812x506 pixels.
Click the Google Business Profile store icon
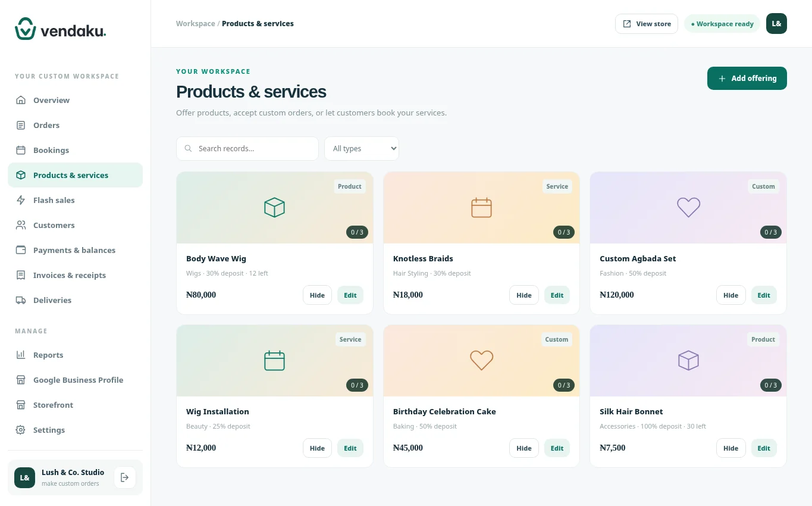(x=21, y=380)
